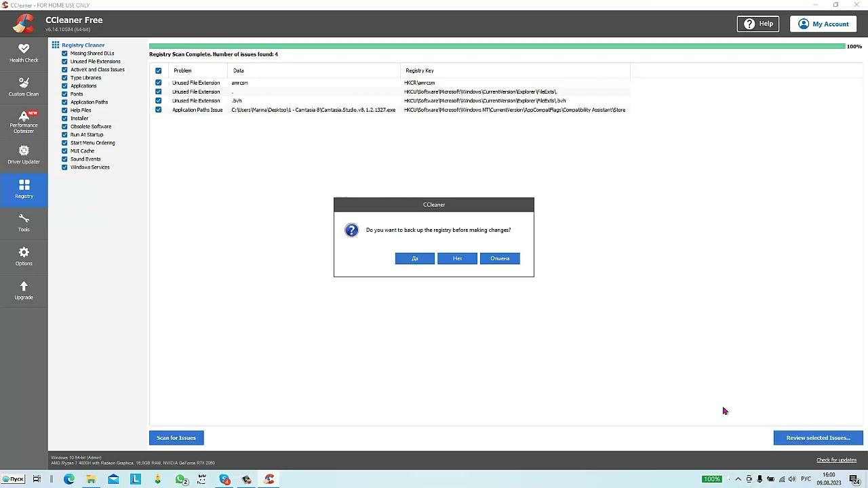Click Да to back up registry

click(x=415, y=258)
